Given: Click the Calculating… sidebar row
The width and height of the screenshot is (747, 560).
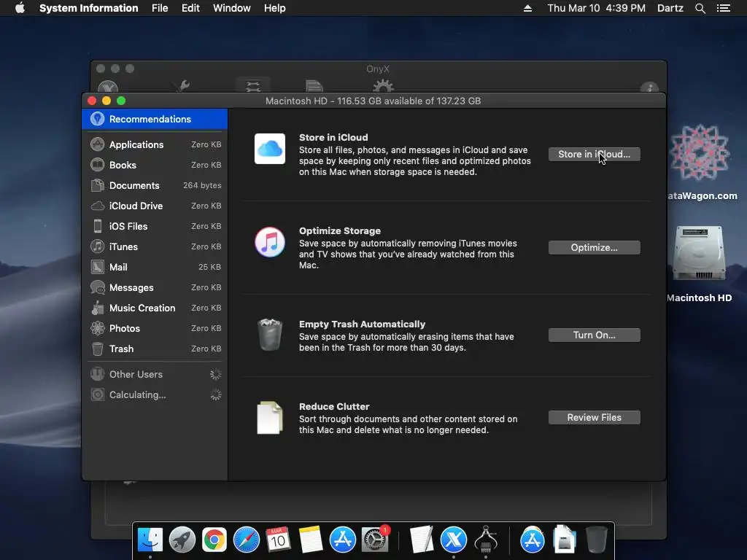Looking at the screenshot, I should coord(155,394).
